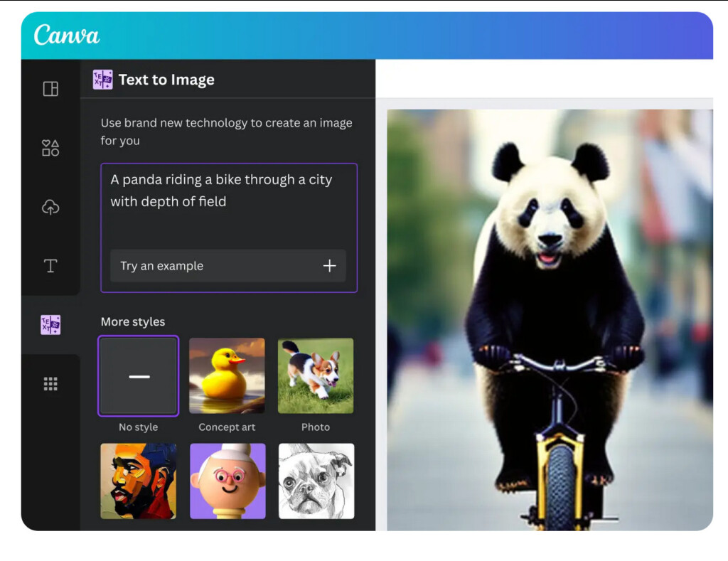Click the Text to Image header icon

click(x=102, y=80)
